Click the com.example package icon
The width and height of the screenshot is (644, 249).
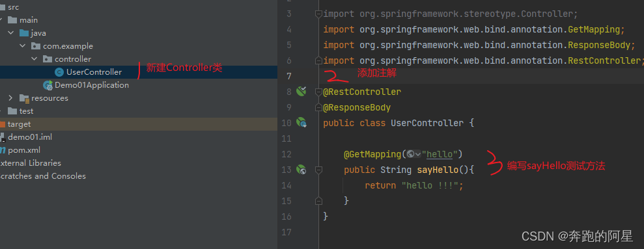[36, 46]
